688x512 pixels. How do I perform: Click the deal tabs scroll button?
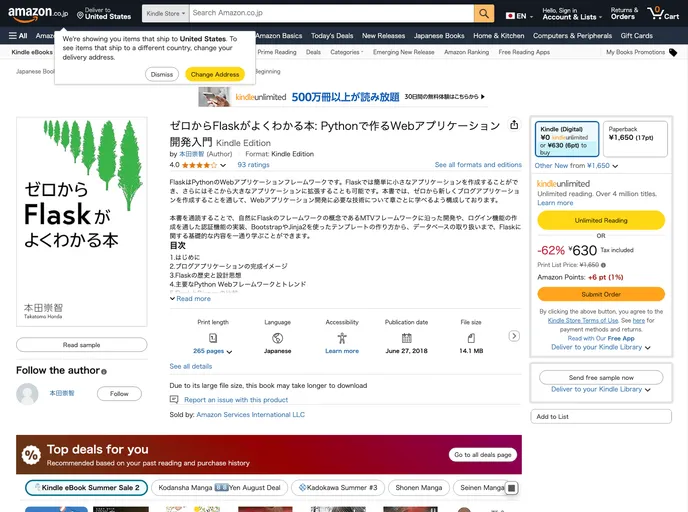512,488
